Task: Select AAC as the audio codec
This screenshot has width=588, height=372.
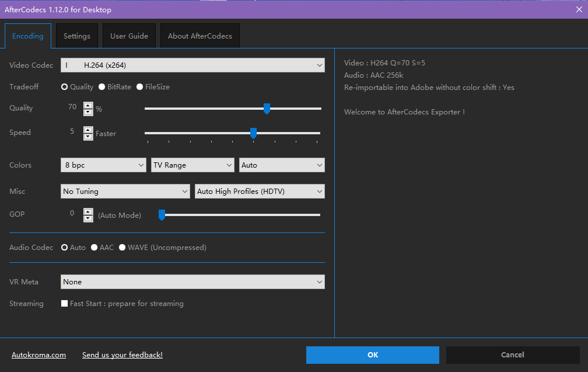Action: coord(93,247)
